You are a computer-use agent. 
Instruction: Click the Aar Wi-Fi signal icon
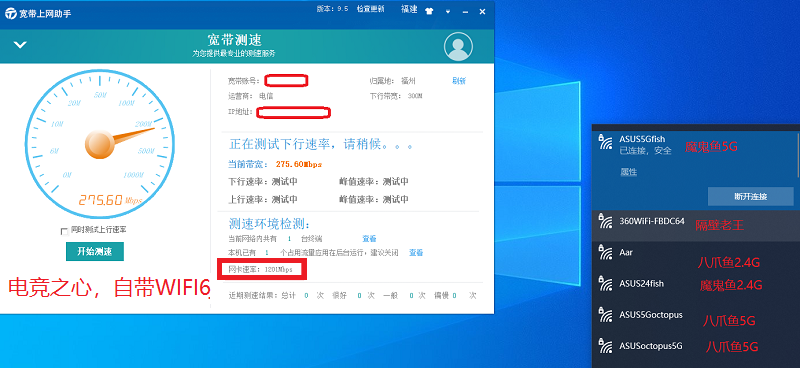pyautogui.click(x=605, y=253)
